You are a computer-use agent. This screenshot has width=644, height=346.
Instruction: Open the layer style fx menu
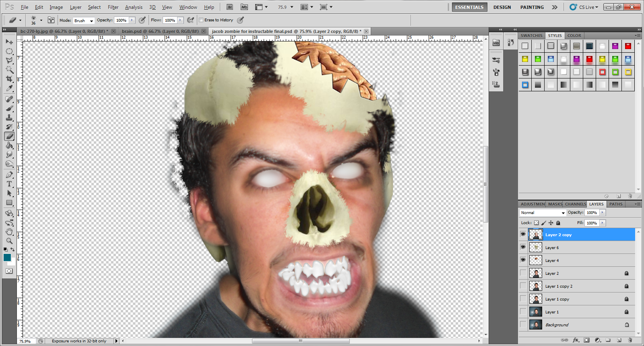pos(576,340)
